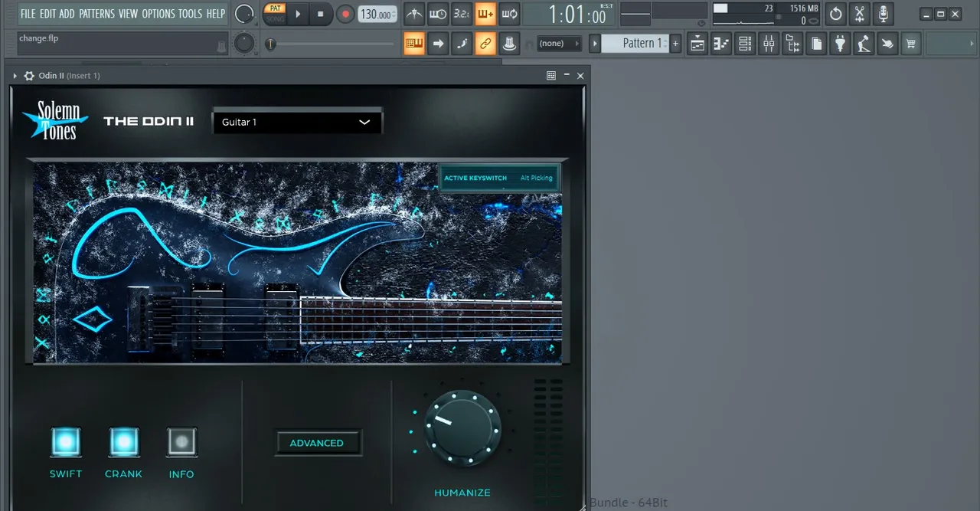The width and height of the screenshot is (980, 511).
Task: Start playback with the play button
Action: click(x=298, y=14)
